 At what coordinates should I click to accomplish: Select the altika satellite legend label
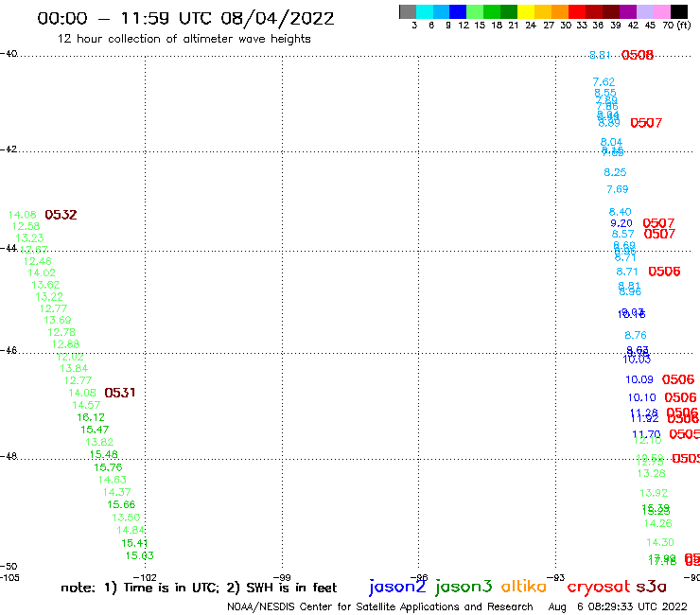[523, 587]
